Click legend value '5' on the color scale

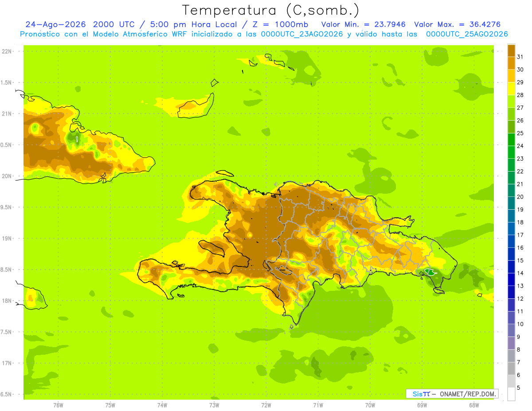click(x=518, y=388)
